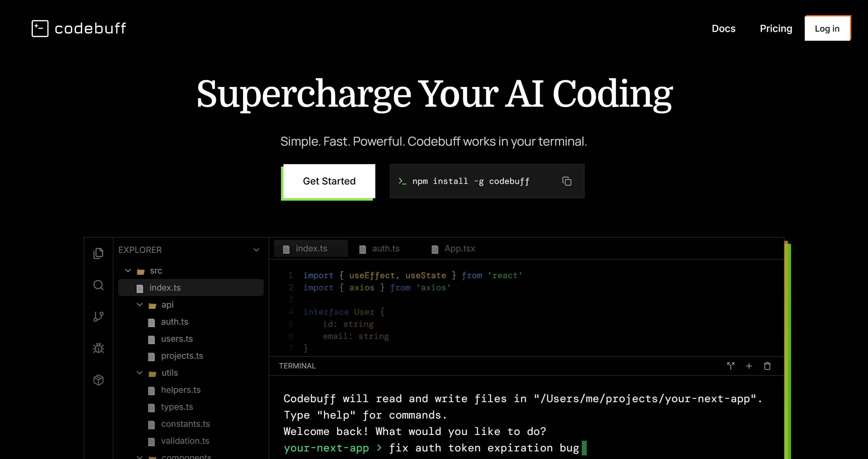Open the debug bug icon
The height and width of the screenshot is (459, 868).
pyautogui.click(x=99, y=348)
